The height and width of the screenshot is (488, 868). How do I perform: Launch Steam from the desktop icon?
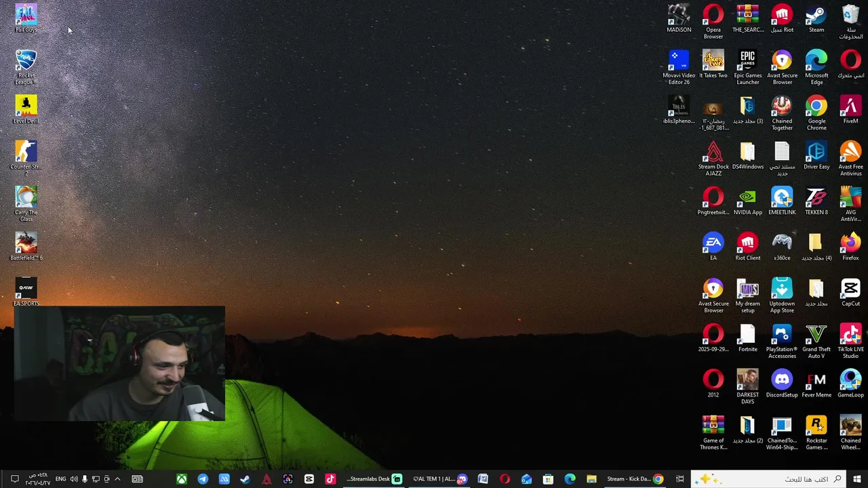816,18
